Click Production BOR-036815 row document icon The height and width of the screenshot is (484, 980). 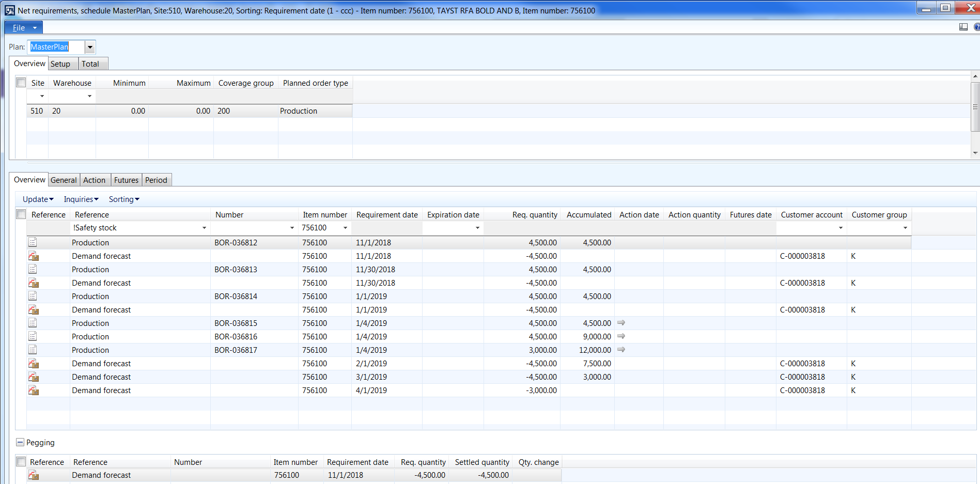[x=33, y=323]
